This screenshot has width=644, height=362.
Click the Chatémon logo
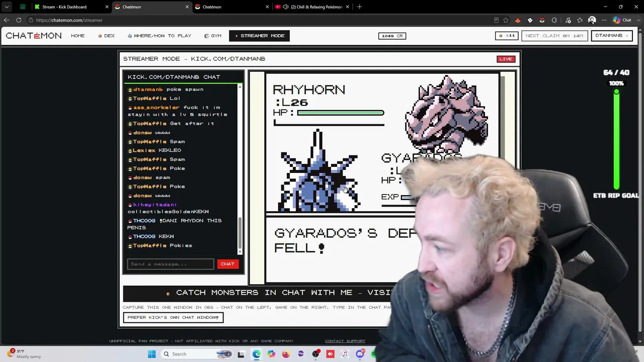coord(34,36)
